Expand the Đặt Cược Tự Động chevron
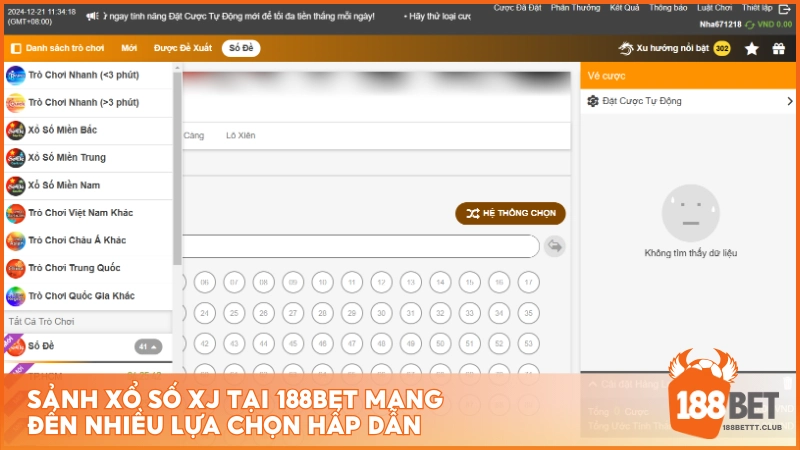The image size is (800, 450). click(790, 101)
